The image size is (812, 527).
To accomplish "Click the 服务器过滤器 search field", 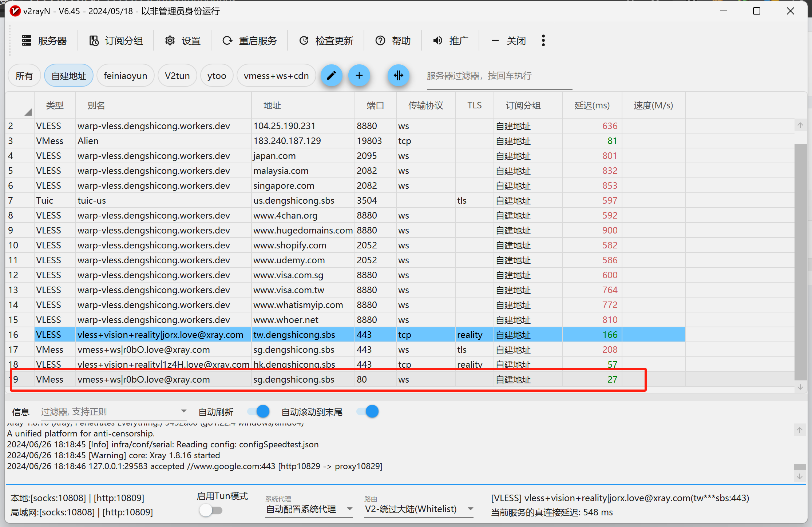I will (499, 76).
